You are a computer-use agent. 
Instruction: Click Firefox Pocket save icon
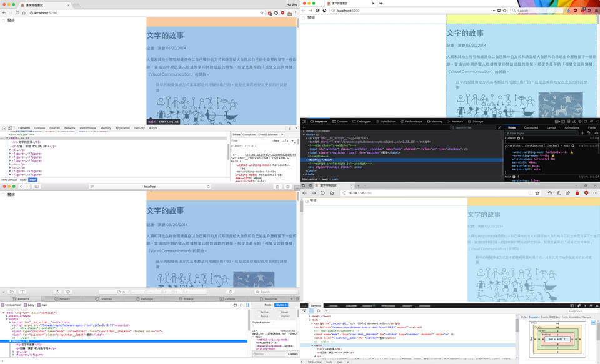click(499, 11)
